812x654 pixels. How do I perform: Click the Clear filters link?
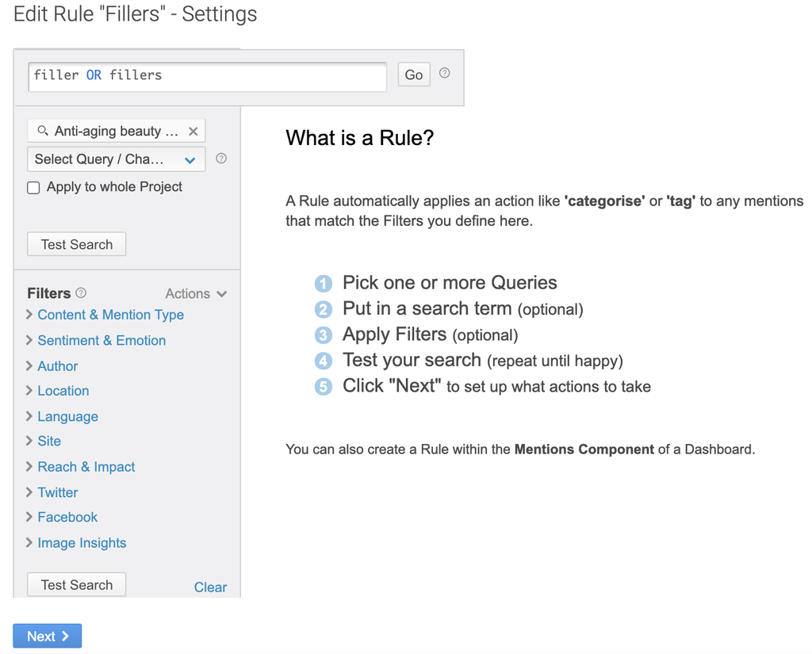pos(210,587)
